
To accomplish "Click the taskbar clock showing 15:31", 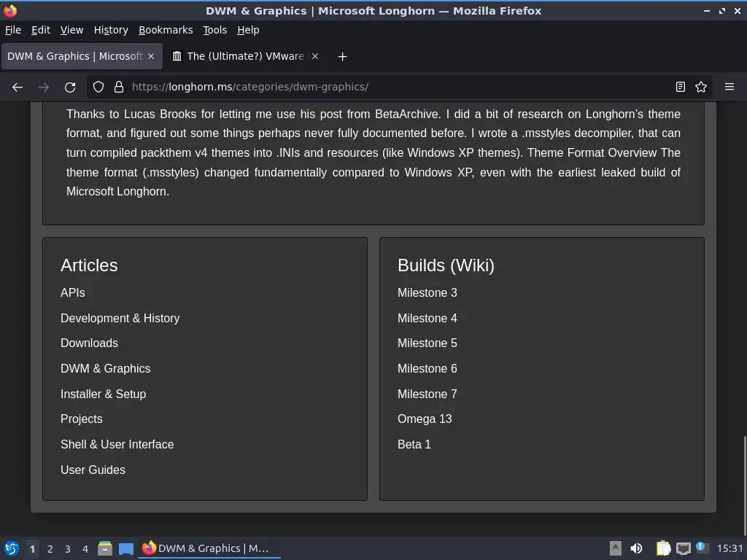I will pyautogui.click(x=729, y=548).
